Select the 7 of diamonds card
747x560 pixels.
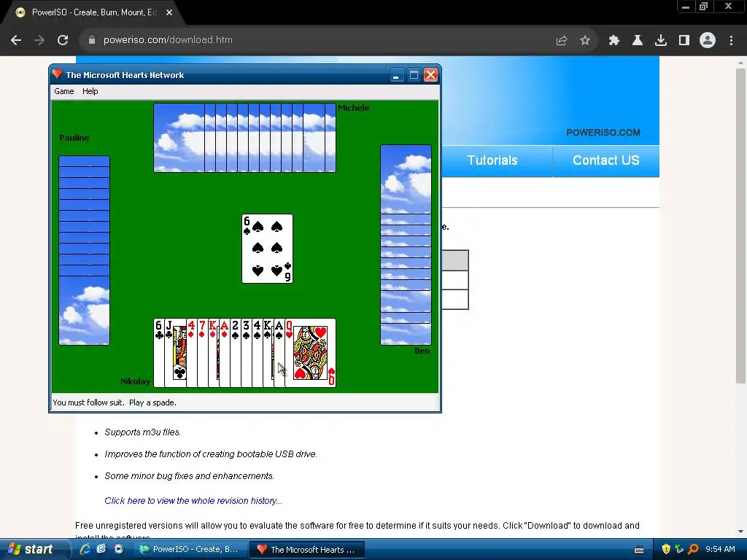pyautogui.click(x=203, y=352)
